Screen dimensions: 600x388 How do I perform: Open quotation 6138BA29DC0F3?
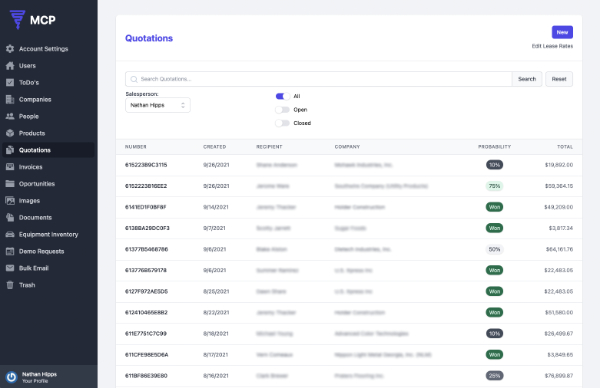coord(147,228)
